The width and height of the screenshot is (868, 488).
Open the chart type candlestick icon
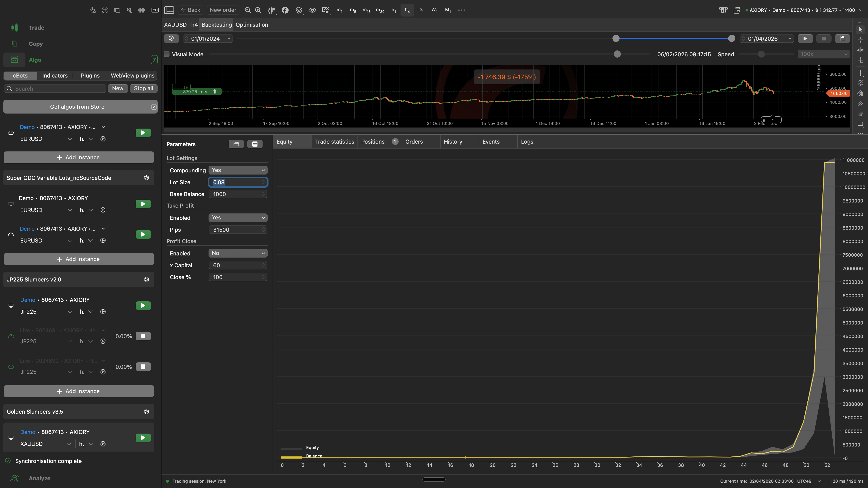(x=271, y=10)
